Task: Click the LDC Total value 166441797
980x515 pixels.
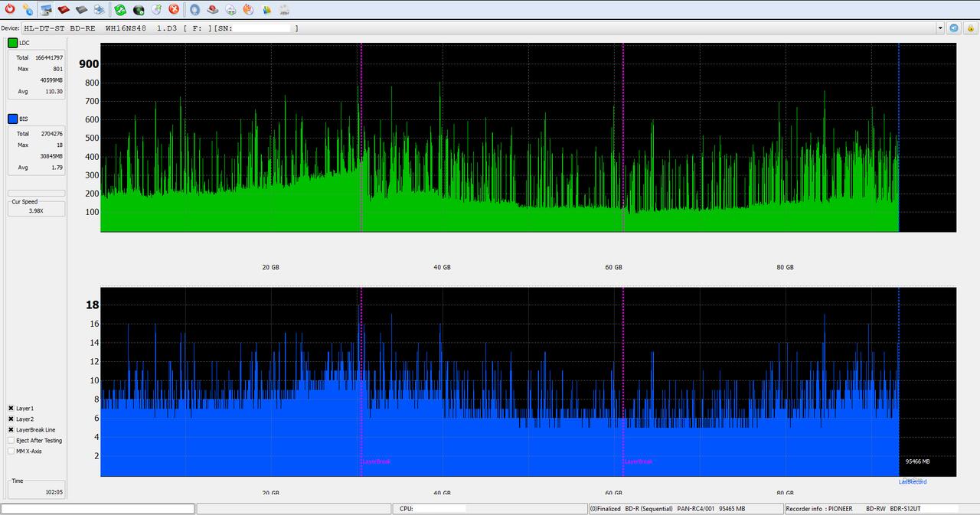Action: (49, 58)
